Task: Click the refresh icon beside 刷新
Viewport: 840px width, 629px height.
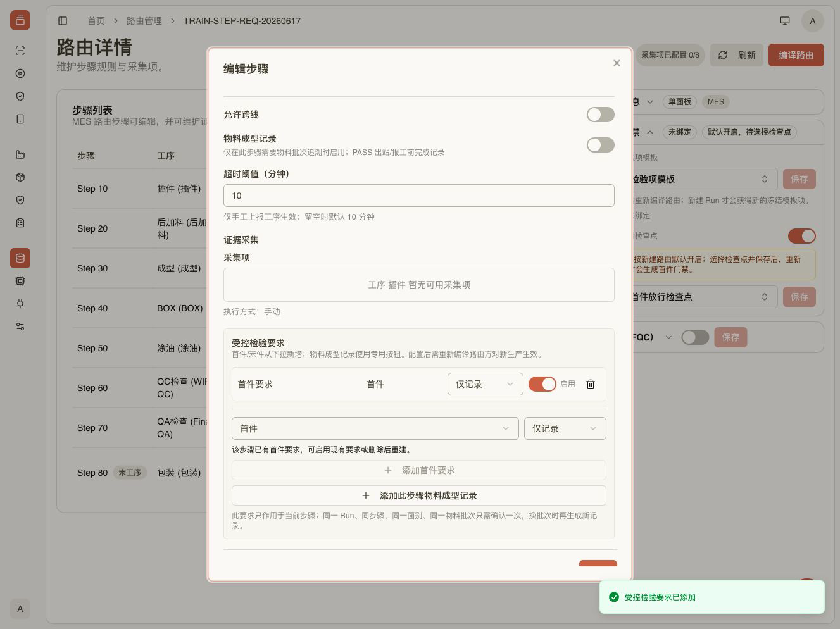Action: [x=723, y=55]
